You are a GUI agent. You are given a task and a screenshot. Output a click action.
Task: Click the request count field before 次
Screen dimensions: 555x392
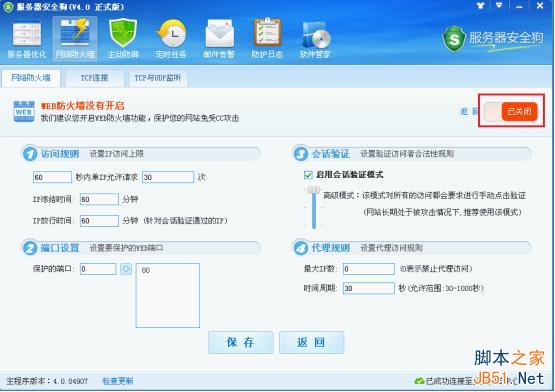click(x=168, y=177)
